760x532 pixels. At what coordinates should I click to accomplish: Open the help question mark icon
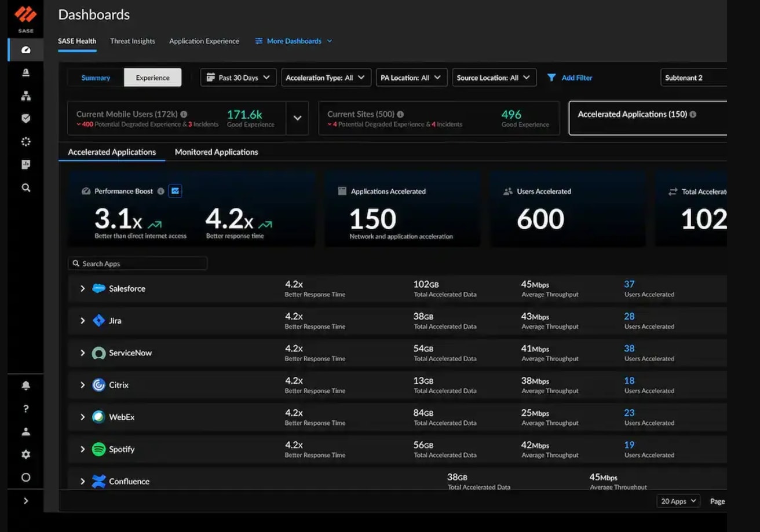(x=25, y=409)
